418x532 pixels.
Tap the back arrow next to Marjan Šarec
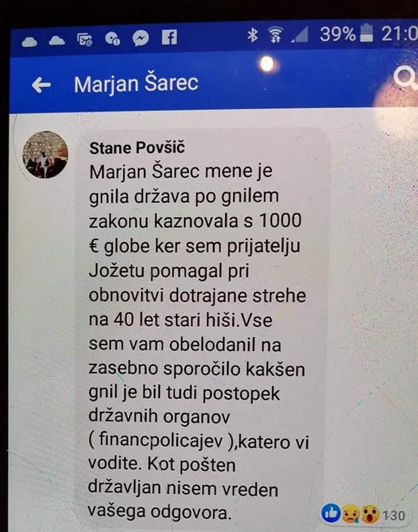[x=42, y=85]
